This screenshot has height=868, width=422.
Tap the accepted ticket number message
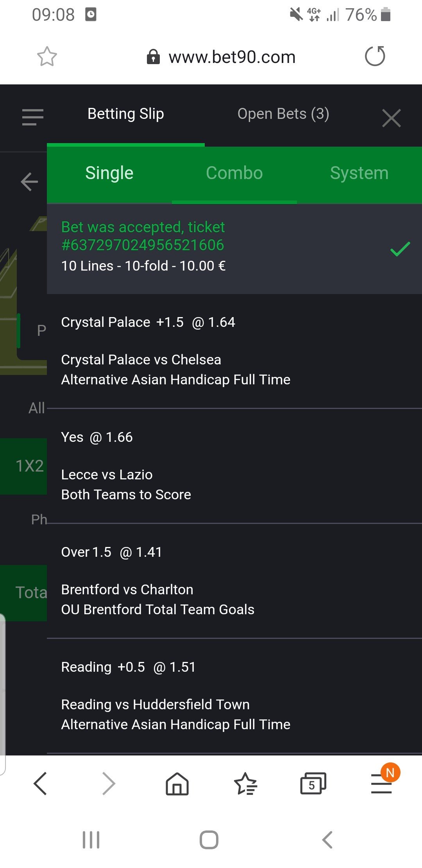pyautogui.click(x=143, y=236)
